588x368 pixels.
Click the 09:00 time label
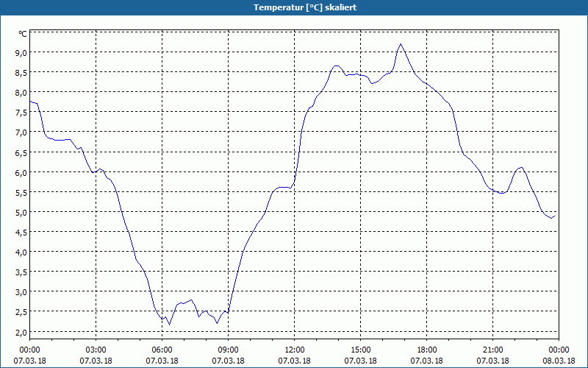click(229, 350)
